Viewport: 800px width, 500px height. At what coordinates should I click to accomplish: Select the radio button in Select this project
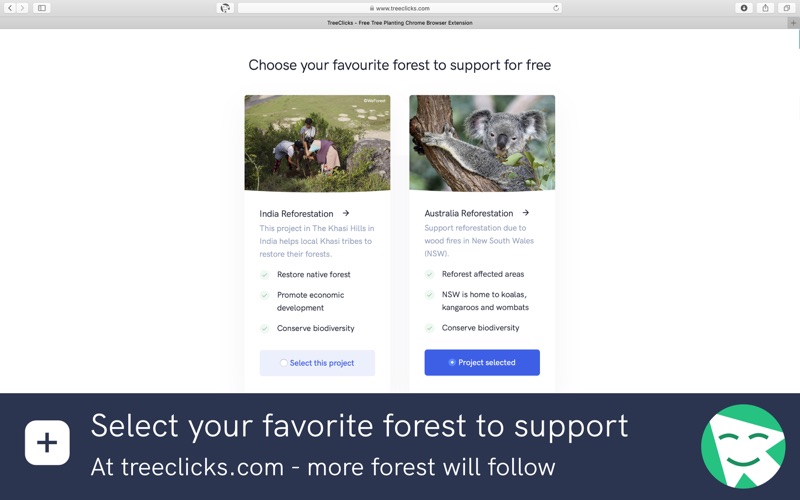pos(284,363)
